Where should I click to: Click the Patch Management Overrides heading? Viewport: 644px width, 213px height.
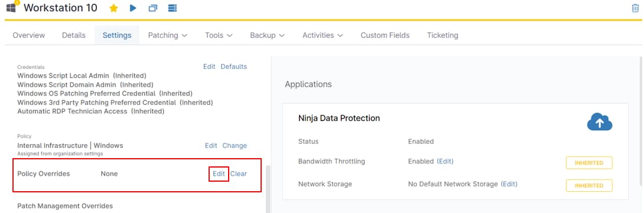point(65,205)
